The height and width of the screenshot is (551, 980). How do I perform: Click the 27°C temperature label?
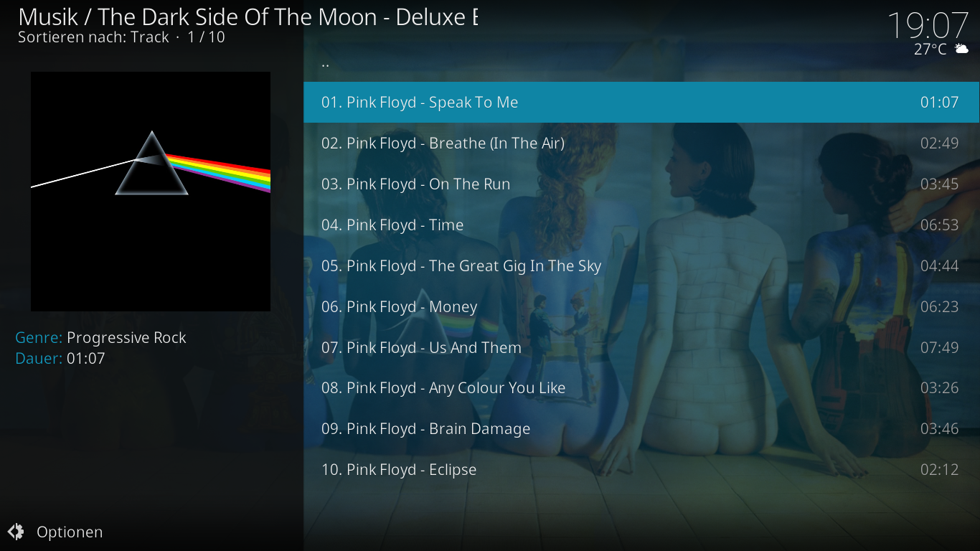[x=930, y=49]
